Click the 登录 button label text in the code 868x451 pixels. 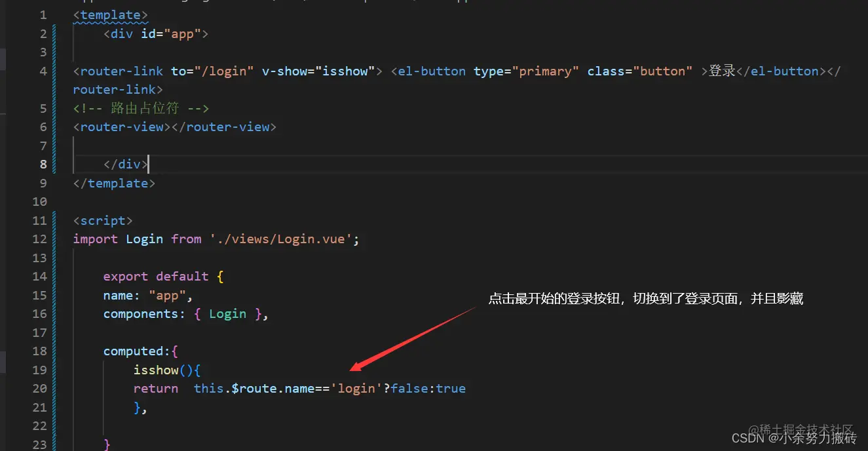722,71
